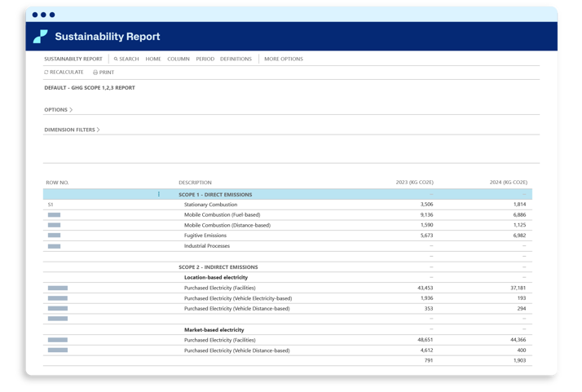582x392 pixels.
Task: Click the 2023 (KG CO2E) column header
Action: (x=414, y=183)
